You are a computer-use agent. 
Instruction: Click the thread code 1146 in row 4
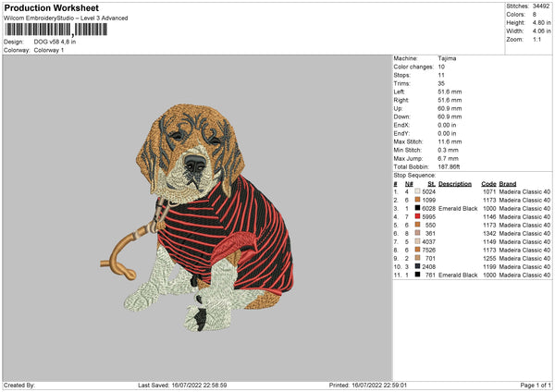(490, 217)
